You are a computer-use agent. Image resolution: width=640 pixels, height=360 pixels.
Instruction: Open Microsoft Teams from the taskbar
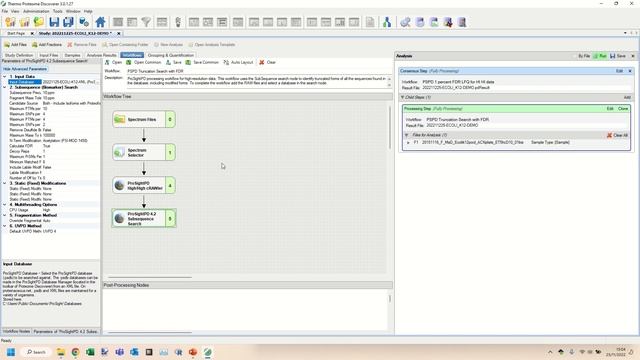click(x=120, y=352)
